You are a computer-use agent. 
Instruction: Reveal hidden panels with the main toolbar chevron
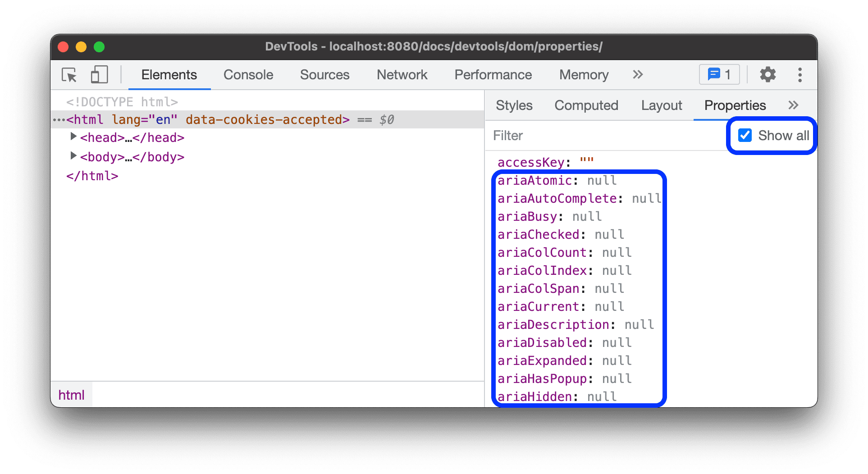pyautogui.click(x=637, y=75)
